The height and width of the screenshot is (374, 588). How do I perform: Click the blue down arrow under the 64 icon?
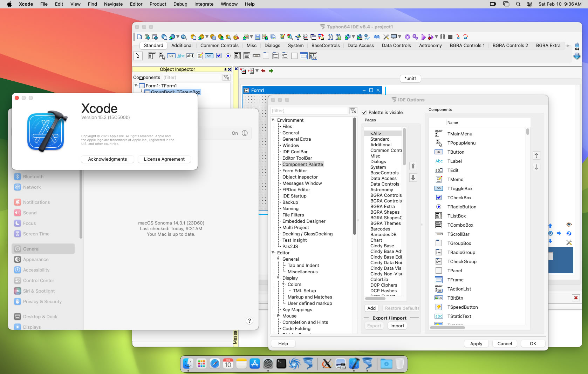pyautogui.click(x=577, y=56)
